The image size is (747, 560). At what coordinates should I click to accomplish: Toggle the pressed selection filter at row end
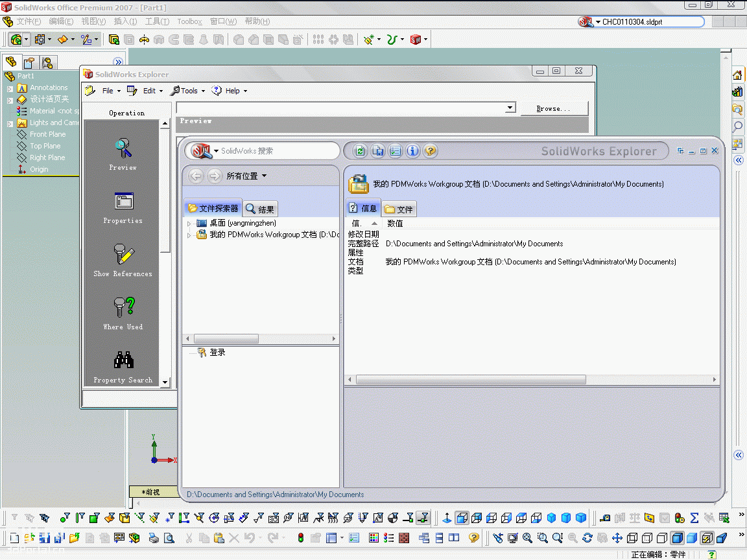(423, 518)
